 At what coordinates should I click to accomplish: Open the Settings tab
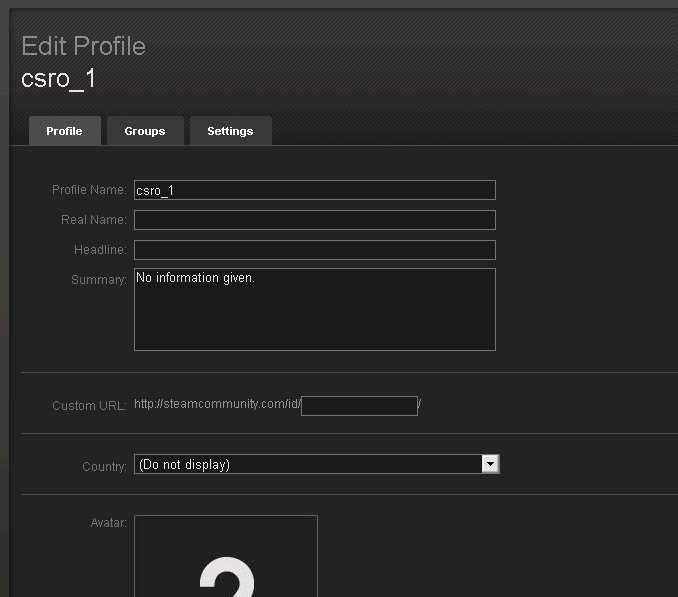coord(230,131)
